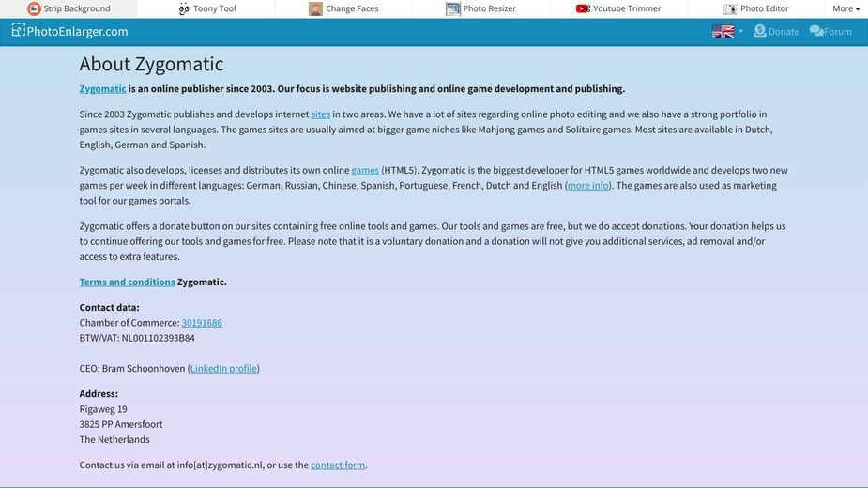Open the Change Faces tab
Image resolution: width=868 pixels, height=488 pixels.
click(343, 8)
